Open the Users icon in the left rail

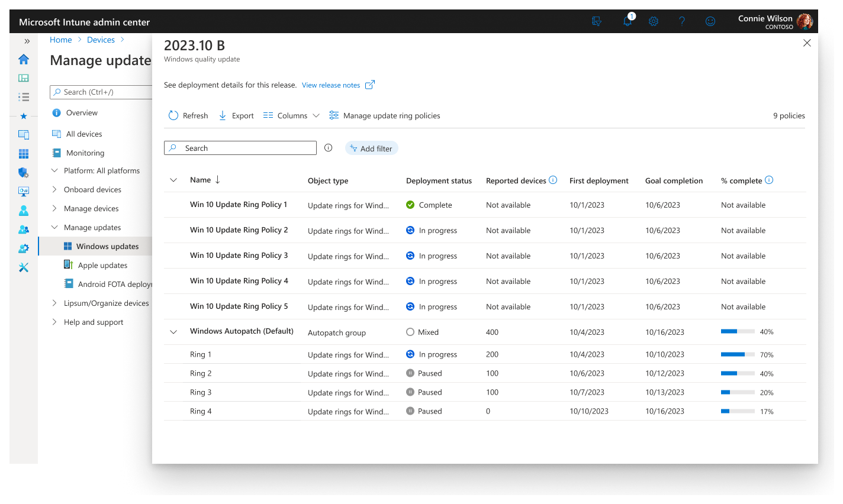point(24,211)
